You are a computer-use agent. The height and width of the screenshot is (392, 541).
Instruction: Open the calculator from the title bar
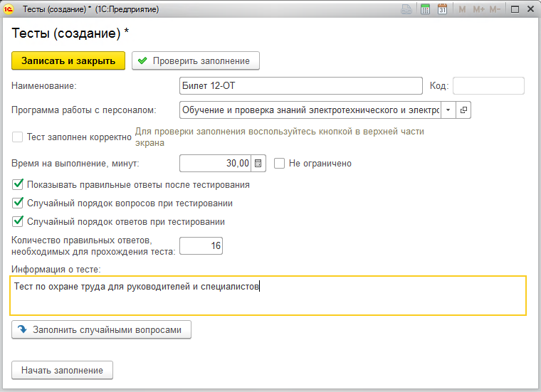(425, 10)
